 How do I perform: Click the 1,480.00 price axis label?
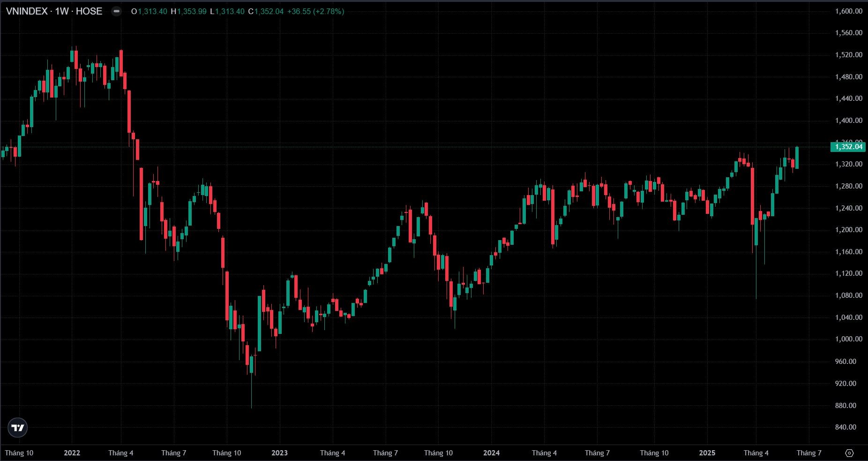coord(849,77)
